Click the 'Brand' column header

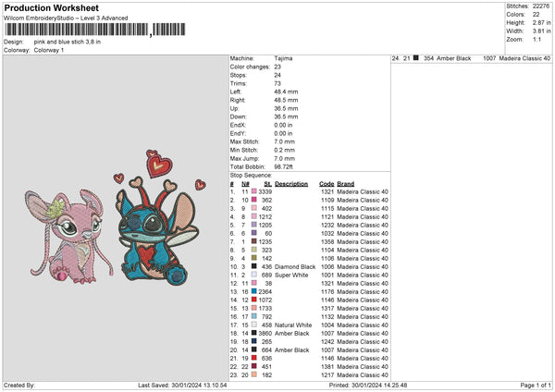tap(345, 184)
